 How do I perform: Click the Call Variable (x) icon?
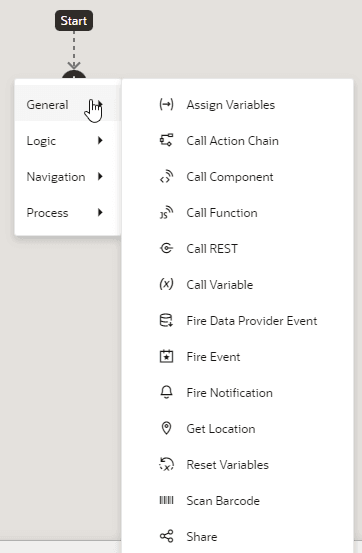[x=166, y=284]
